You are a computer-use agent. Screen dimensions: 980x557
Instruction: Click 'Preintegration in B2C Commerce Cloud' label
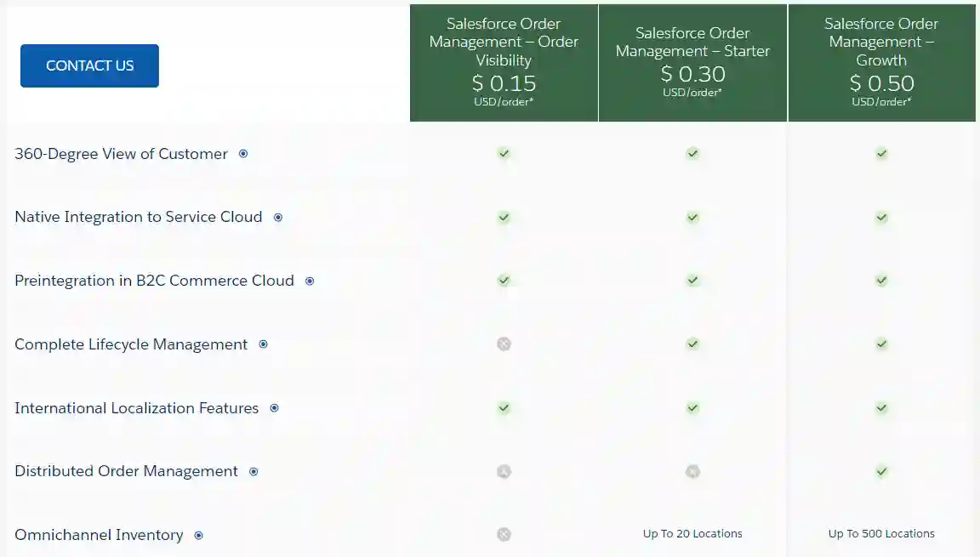click(x=154, y=281)
